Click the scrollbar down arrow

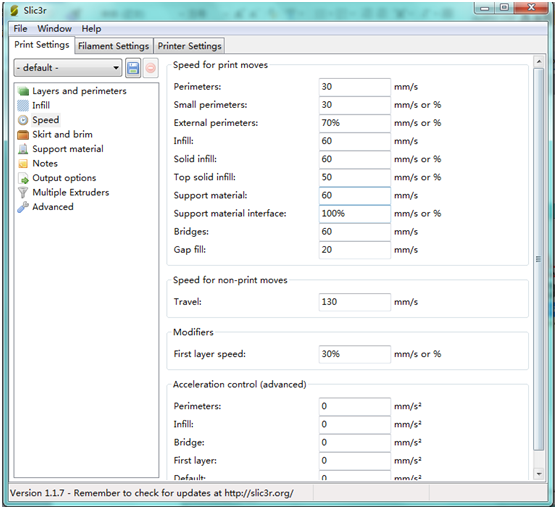(x=539, y=473)
